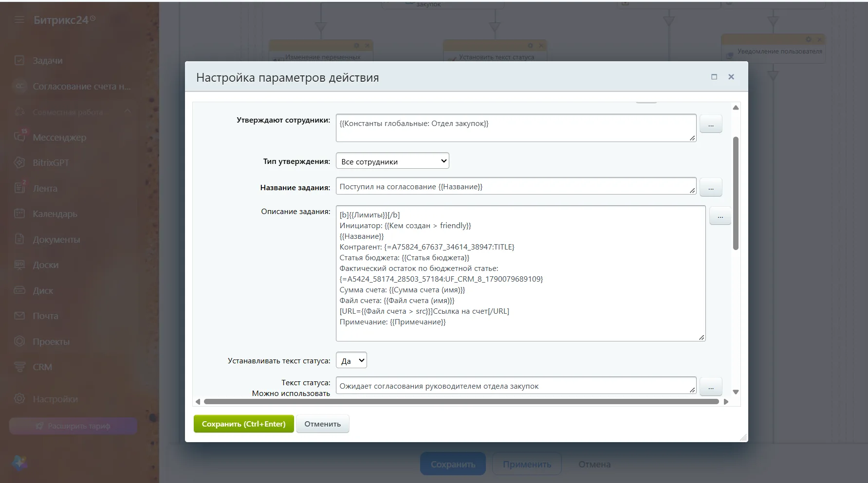Open the Тип утверждения dropdown
The width and height of the screenshot is (868, 483).
pyautogui.click(x=392, y=161)
